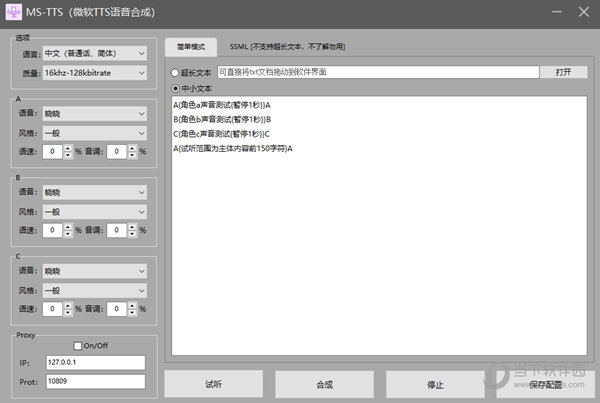
Task: Select the 中小文本 radio option
Action: point(176,88)
